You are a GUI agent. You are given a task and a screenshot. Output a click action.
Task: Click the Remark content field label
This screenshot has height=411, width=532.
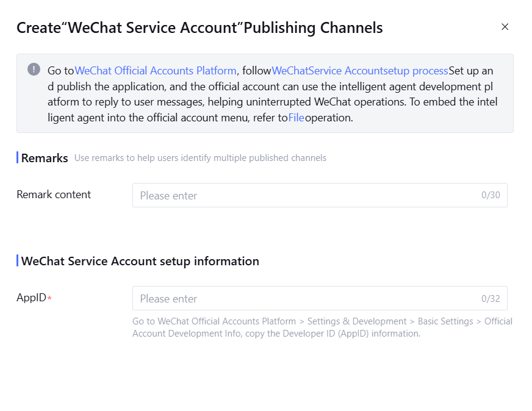(54, 195)
